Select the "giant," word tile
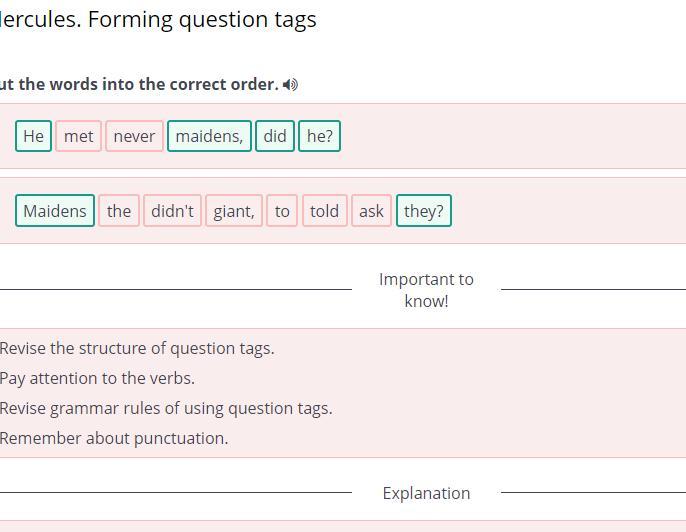Viewport: 686px width, 532px height. (x=234, y=211)
